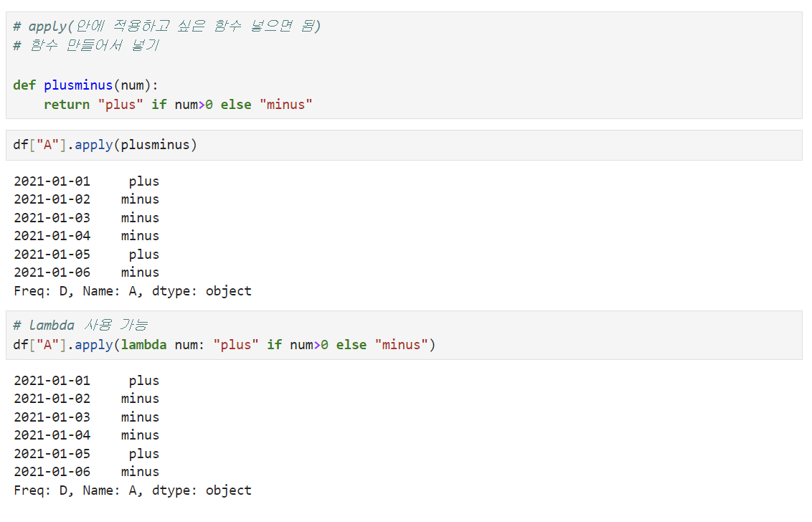Click the 2021-01-04 row in the second output
This screenshot has height=522, width=812.
click(87, 435)
